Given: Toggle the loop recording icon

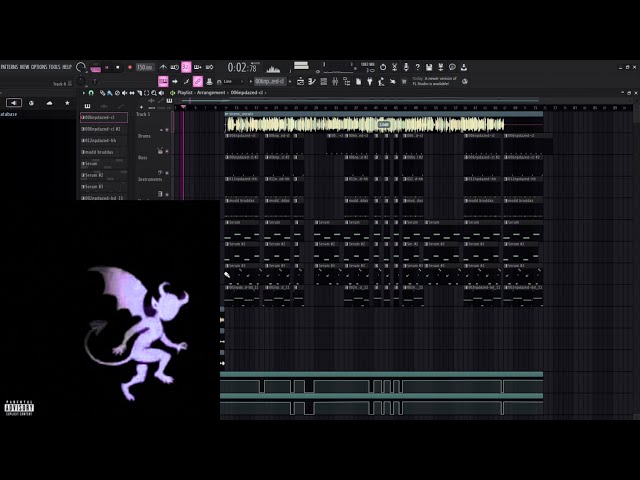Looking at the screenshot, I should (x=209, y=67).
